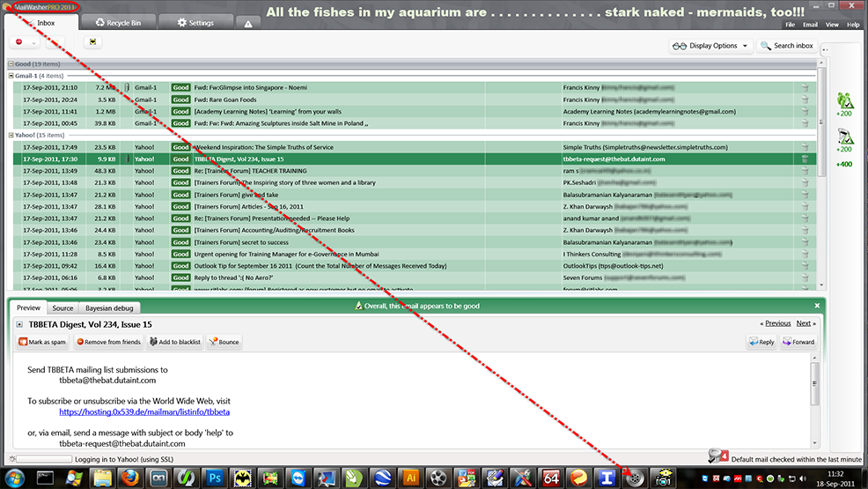868x489 pixels.
Task: Click the preview pane vertical scrollbar
Action: click(814, 400)
